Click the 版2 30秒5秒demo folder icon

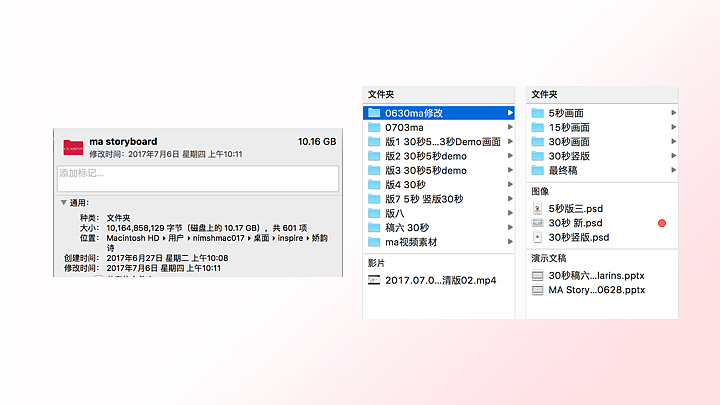click(374, 156)
